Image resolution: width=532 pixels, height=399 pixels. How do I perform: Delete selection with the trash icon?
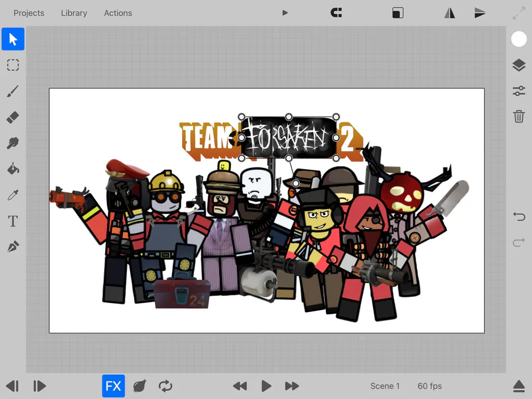(519, 116)
